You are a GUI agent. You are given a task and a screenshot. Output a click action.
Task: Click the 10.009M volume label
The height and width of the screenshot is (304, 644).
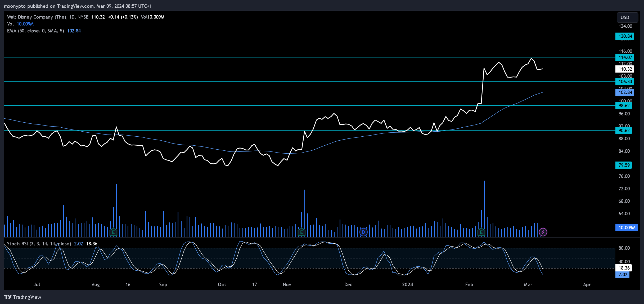coord(627,228)
